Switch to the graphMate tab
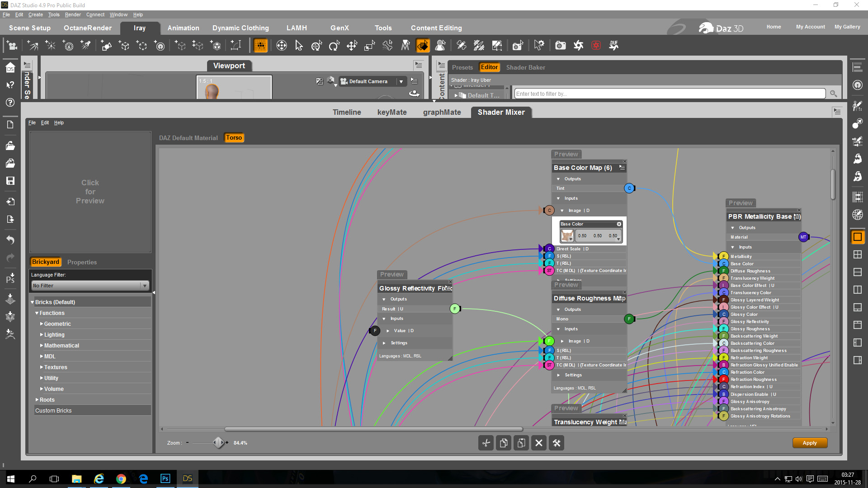The image size is (868, 488). coord(442,112)
